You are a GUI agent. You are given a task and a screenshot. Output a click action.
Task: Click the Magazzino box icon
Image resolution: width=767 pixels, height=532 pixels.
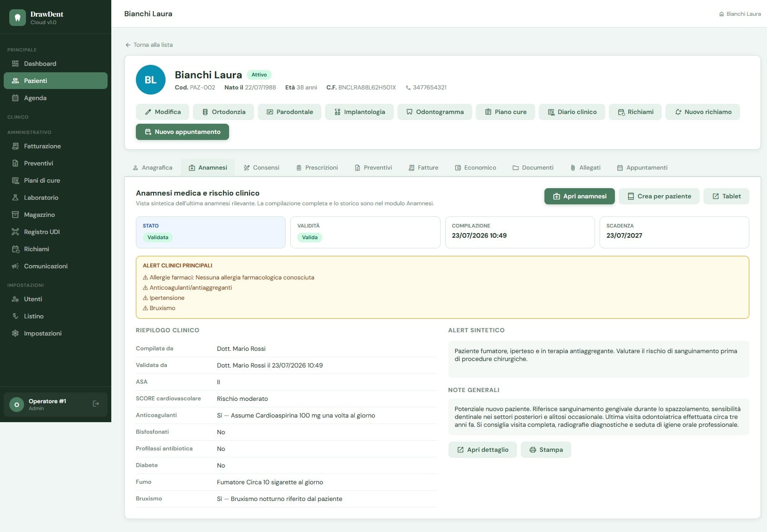coord(15,215)
